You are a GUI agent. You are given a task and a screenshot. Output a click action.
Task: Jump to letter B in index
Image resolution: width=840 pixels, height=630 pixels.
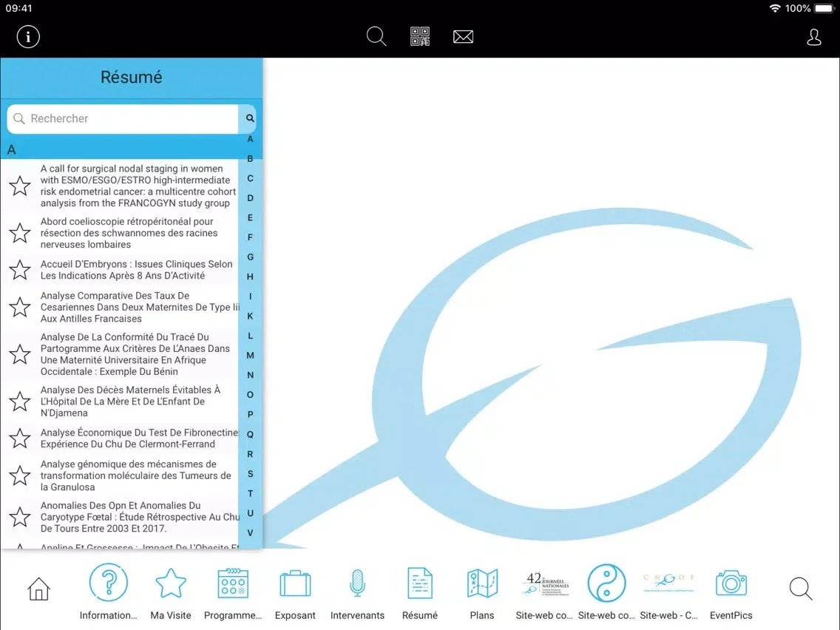[x=250, y=158]
